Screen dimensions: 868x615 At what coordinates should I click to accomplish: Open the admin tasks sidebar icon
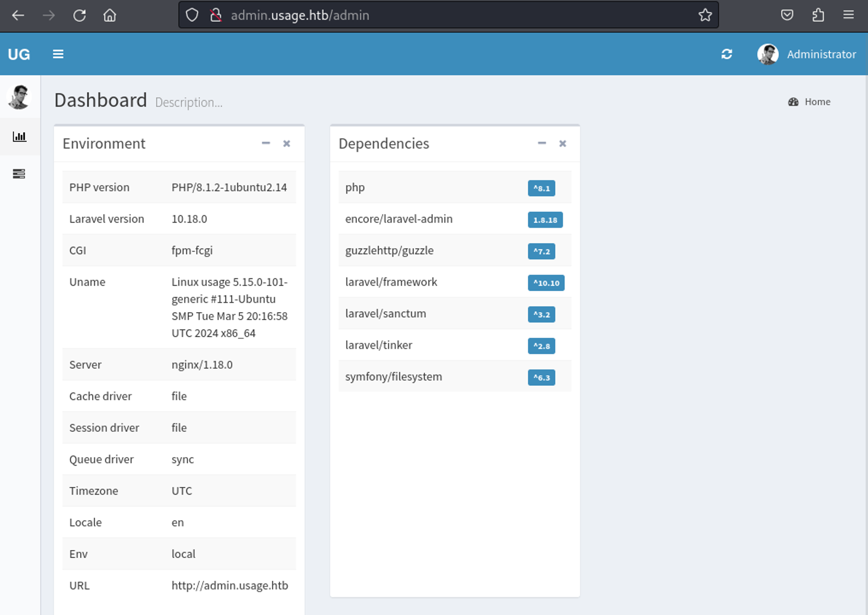pyautogui.click(x=19, y=174)
